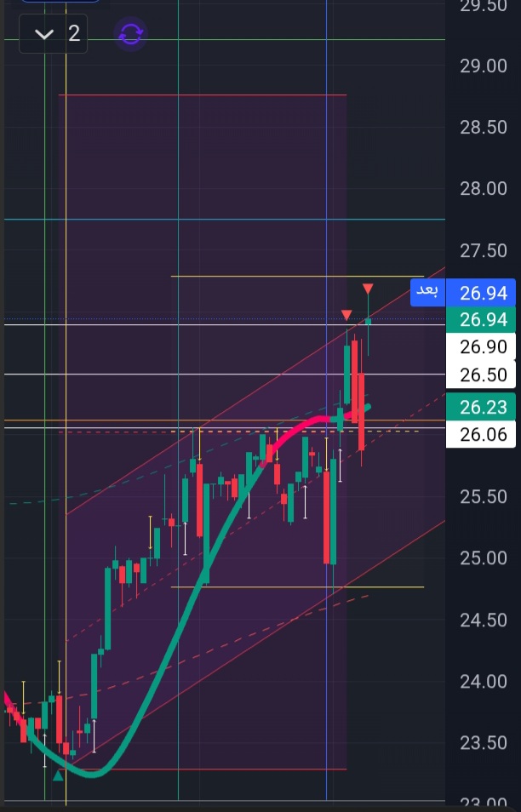Select the green up-triangle marker at chart bottom
The height and width of the screenshot is (812, 521).
tap(58, 775)
